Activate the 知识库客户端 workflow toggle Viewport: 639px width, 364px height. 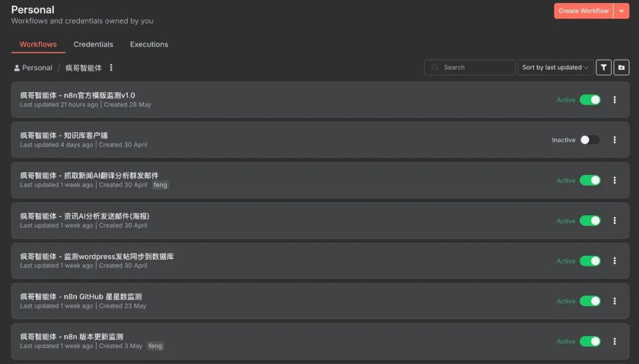coord(590,140)
